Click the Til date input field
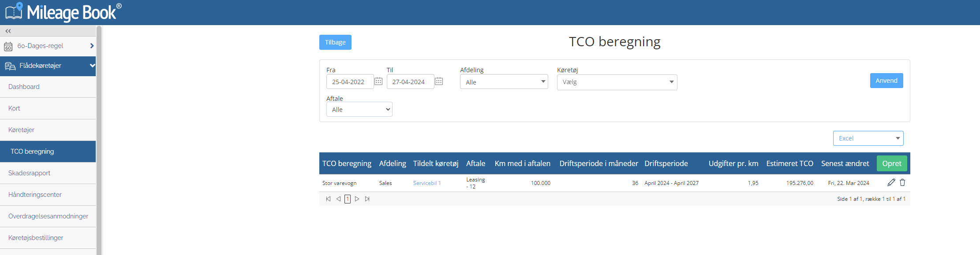This screenshot has height=255, width=980. pyautogui.click(x=411, y=82)
